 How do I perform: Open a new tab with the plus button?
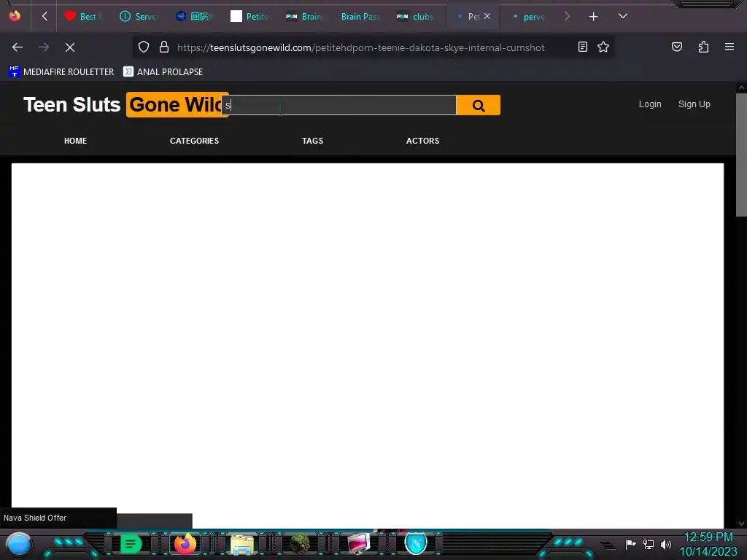[593, 17]
